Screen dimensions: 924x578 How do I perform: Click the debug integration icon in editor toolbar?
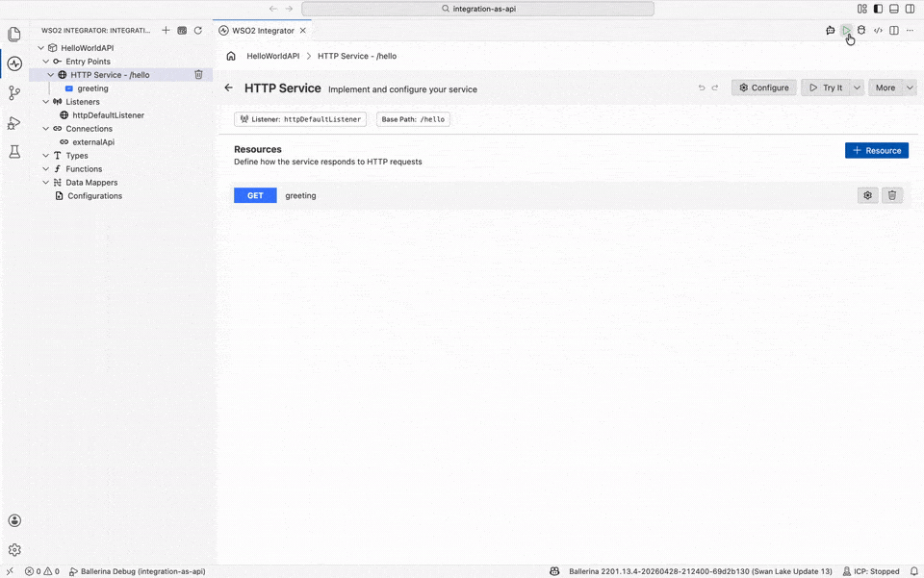click(x=861, y=30)
